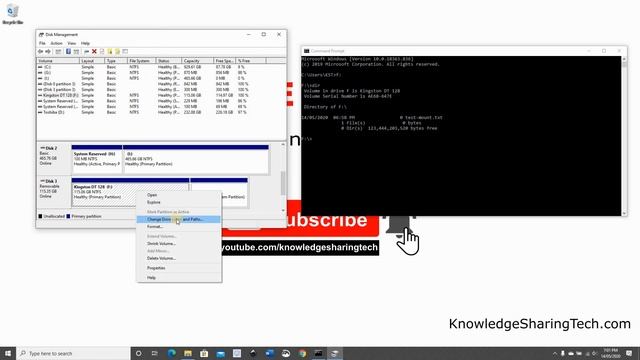Sort by the % Free column header

coord(251,61)
